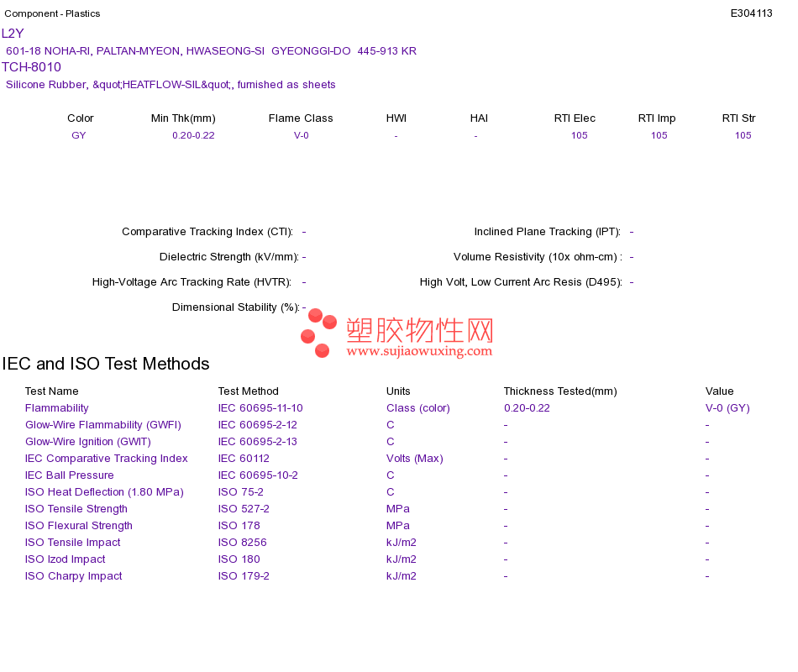Click IEC Comparative Tracking Index link

pyautogui.click(x=107, y=459)
